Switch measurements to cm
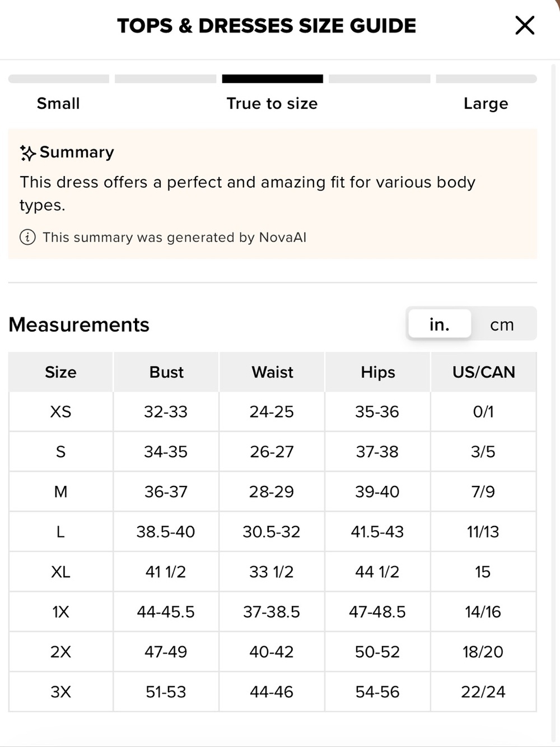560x747 pixels. coord(502,324)
